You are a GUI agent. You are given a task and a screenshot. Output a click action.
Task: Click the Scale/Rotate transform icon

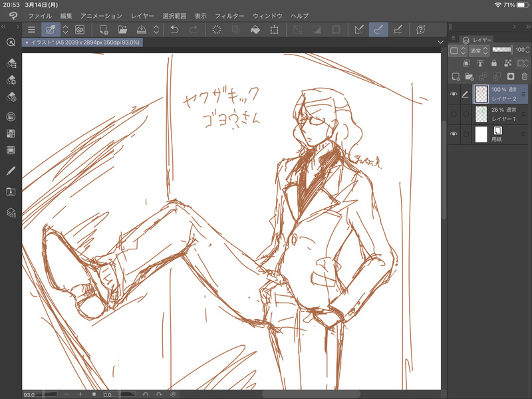(x=274, y=30)
